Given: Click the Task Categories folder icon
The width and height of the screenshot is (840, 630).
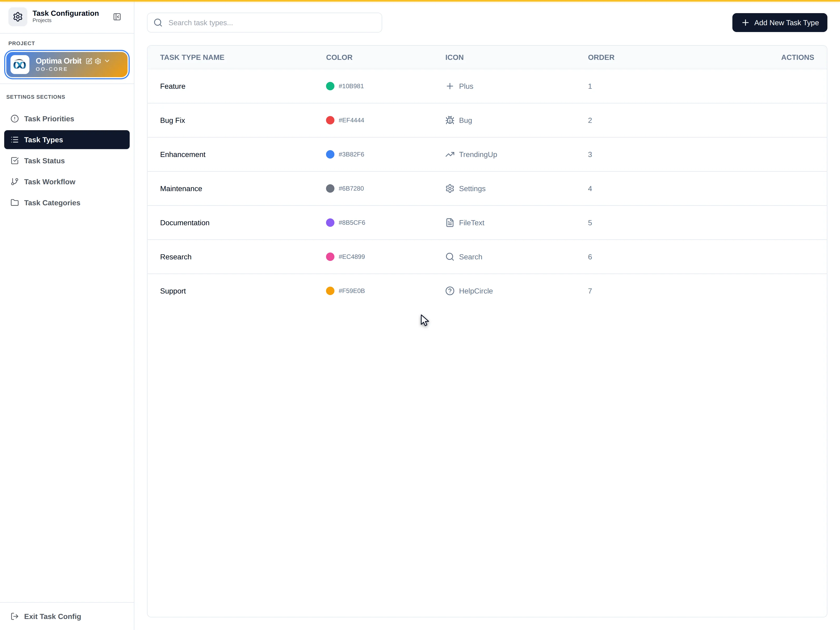Looking at the screenshot, I should (x=15, y=203).
